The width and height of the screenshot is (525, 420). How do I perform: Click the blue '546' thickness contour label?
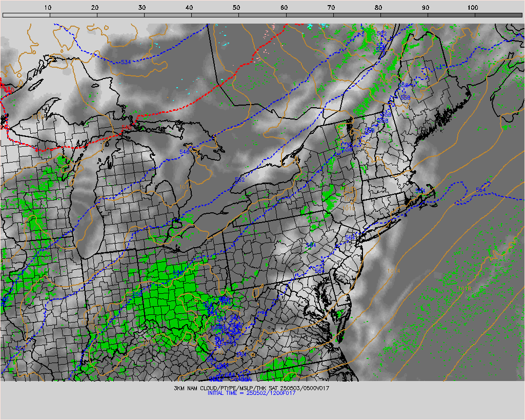[x=185, y=152]
